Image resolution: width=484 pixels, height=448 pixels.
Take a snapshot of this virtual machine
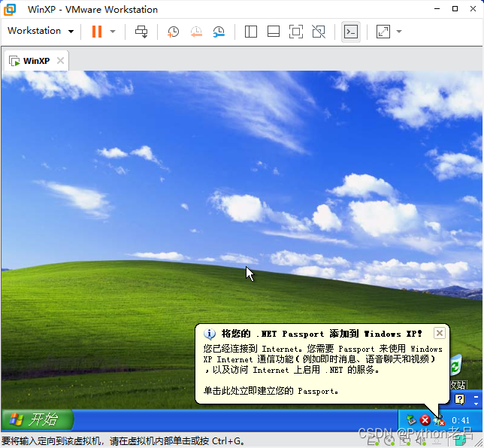coord(173,32)
